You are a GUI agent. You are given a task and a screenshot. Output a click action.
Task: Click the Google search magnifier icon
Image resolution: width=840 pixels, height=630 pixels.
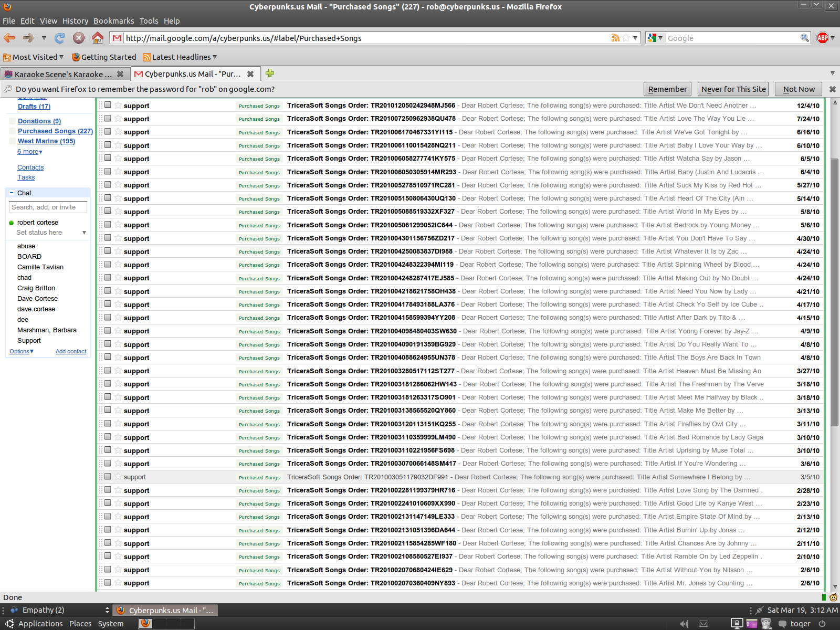(804, 38)
